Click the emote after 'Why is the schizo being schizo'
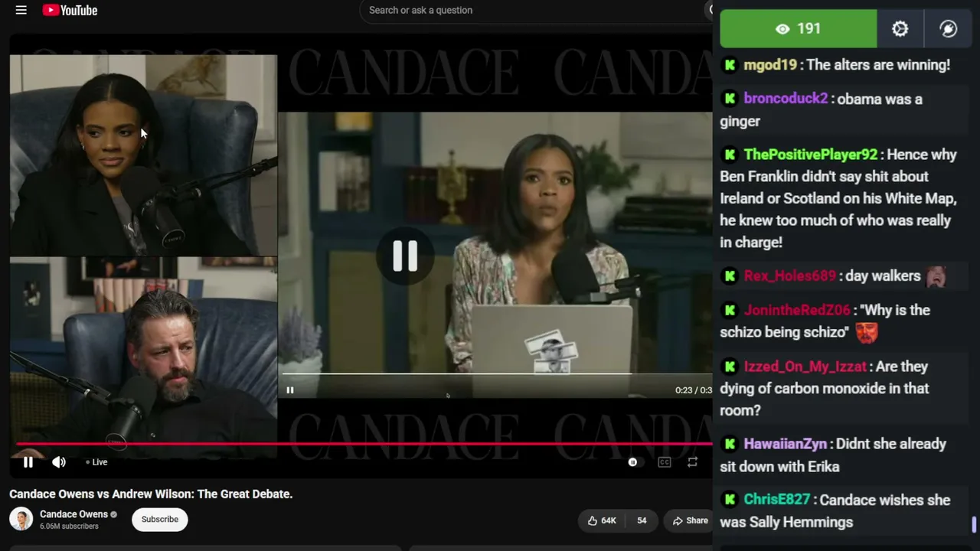Screen dimensions: 980x551 pyautogui.click(x=866, y=332)
